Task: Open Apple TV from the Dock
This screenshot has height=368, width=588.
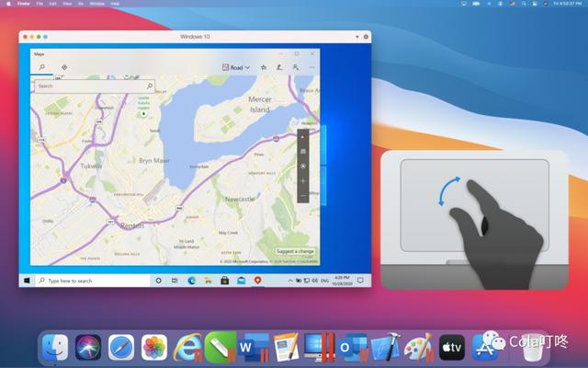Action: tap(452, 348)
